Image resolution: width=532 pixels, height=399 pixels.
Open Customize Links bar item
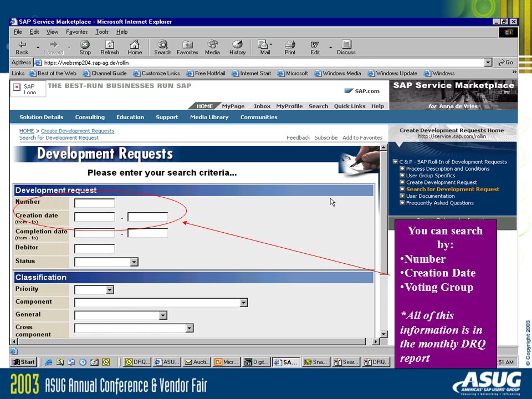(156, 73)
